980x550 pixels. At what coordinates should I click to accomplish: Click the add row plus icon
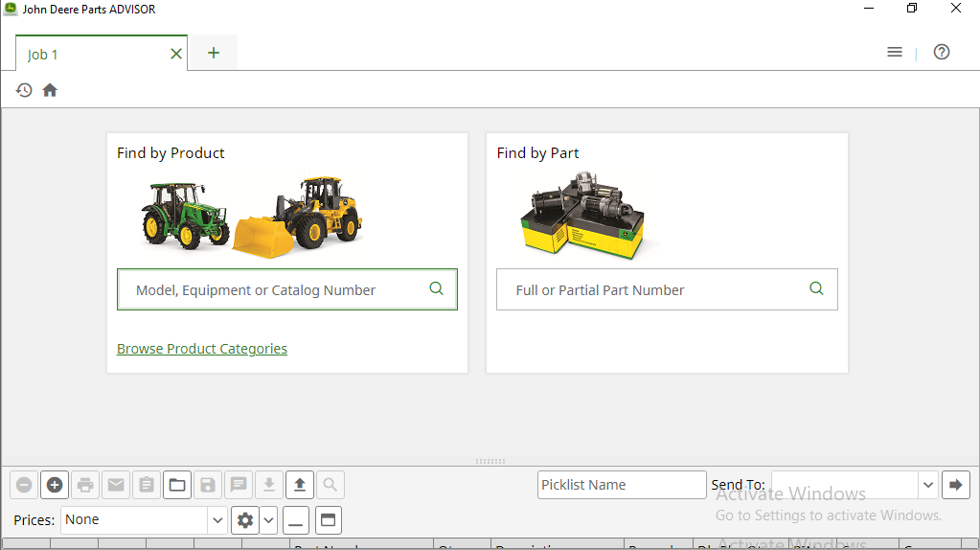tap(55, 485)
